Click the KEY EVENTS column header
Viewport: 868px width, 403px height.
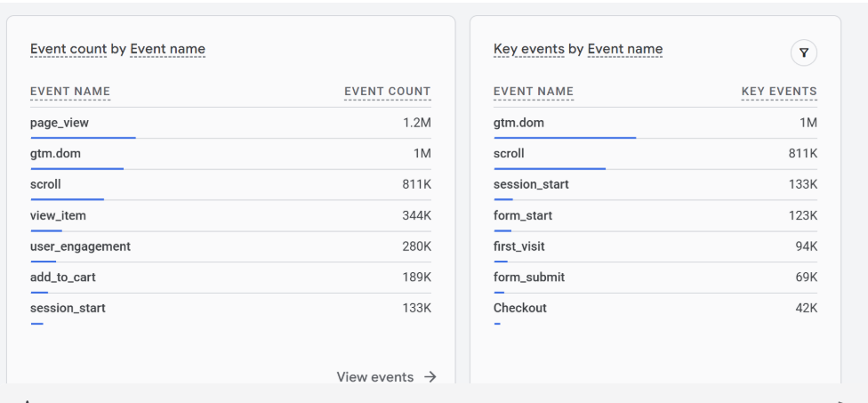[779, 91]
